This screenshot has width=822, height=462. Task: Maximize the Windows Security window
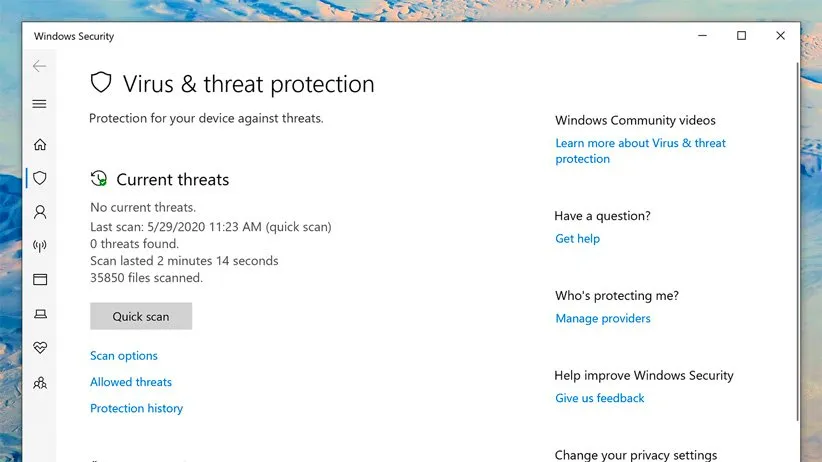[741, 36]
